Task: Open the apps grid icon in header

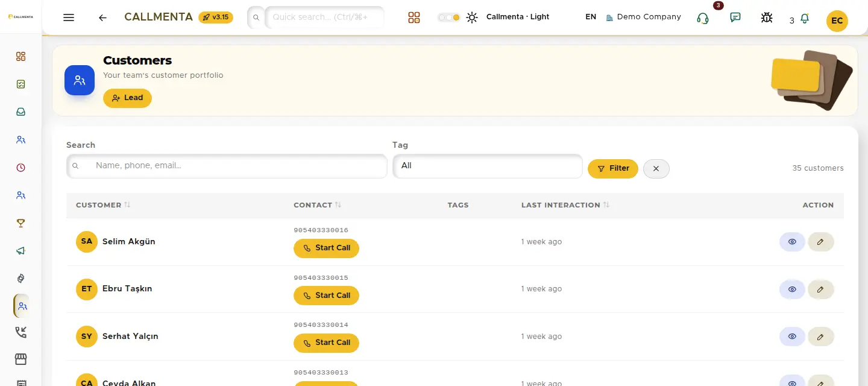Action: coord(414,17)
